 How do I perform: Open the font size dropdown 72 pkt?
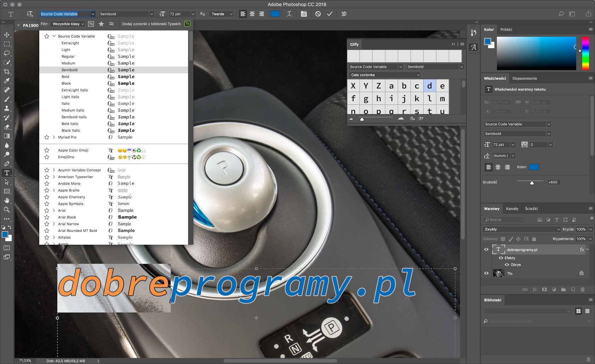193,14
